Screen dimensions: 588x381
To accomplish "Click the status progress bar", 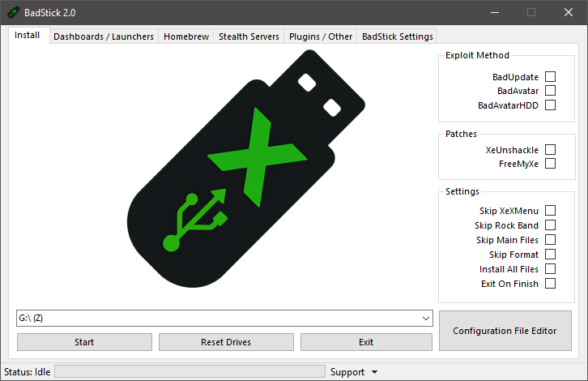I will [x=189, y=372].
